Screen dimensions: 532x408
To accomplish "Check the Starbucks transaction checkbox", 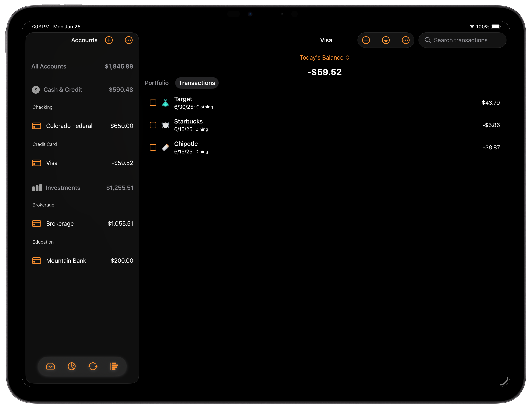I will tap(153, 125).
